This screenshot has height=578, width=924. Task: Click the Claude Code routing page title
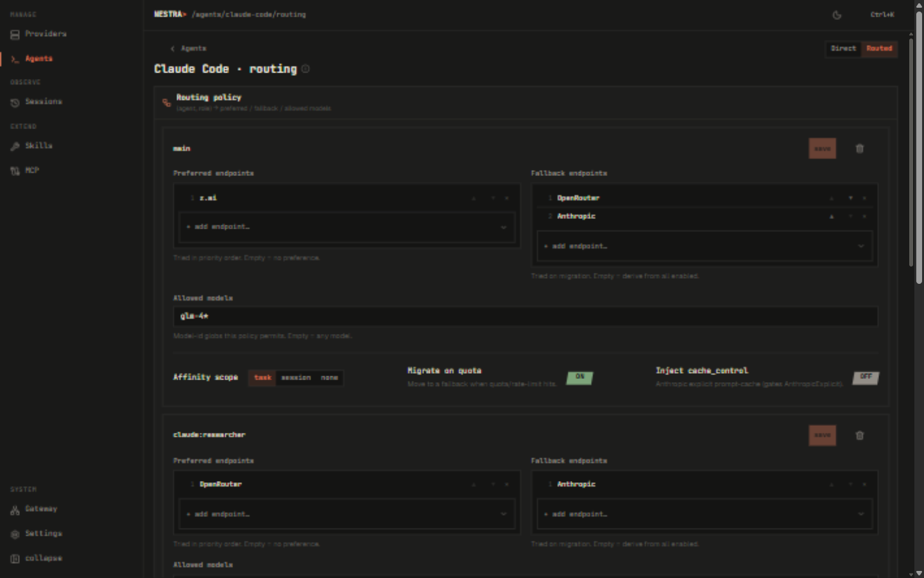(x=225, y=69)
